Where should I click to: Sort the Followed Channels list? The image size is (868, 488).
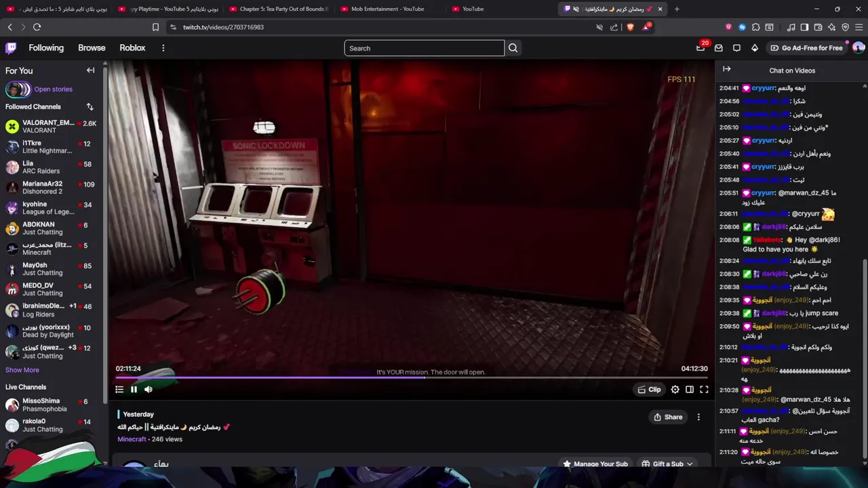(90, 106)
